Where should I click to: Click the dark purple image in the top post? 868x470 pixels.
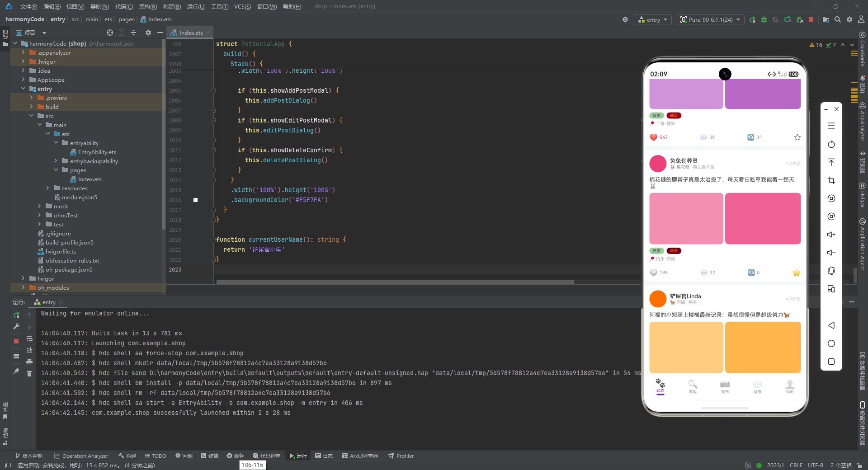point(763,94)
